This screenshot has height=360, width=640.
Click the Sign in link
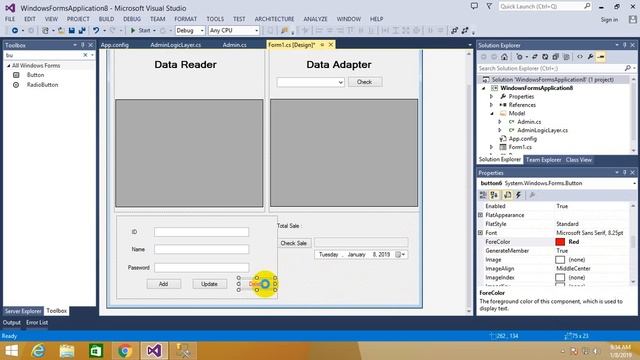click(609, 20)
